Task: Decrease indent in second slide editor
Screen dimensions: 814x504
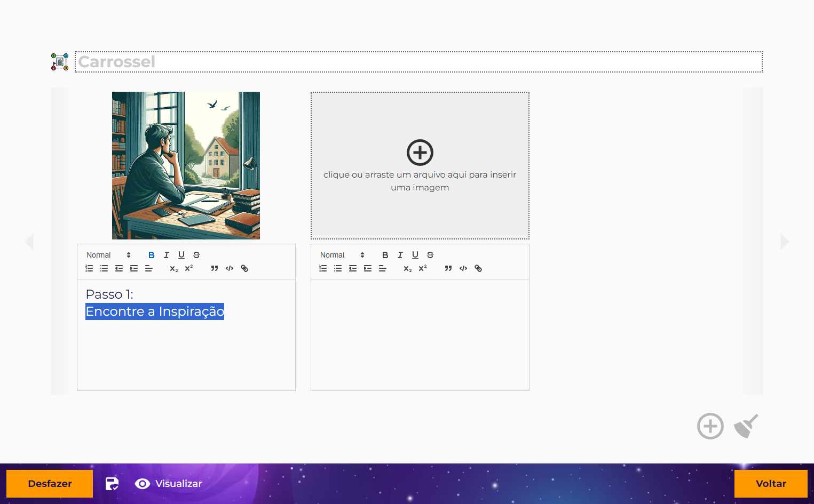Action: 353,268
